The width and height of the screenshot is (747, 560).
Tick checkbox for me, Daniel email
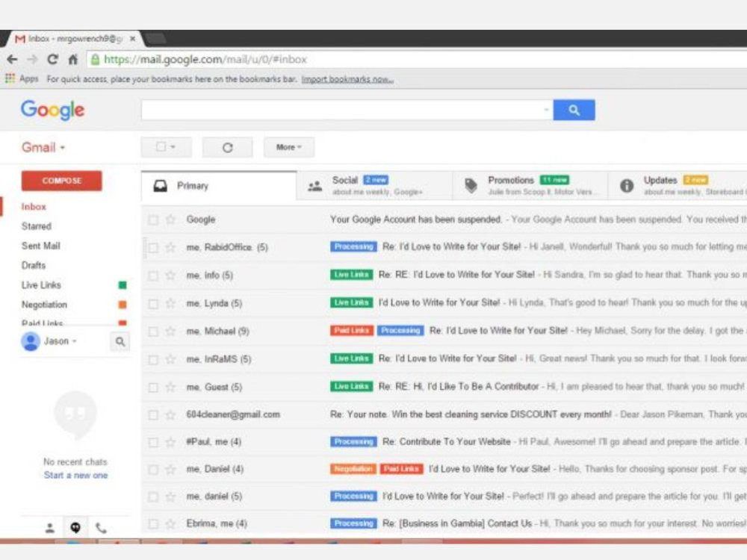tap(153, 470)
